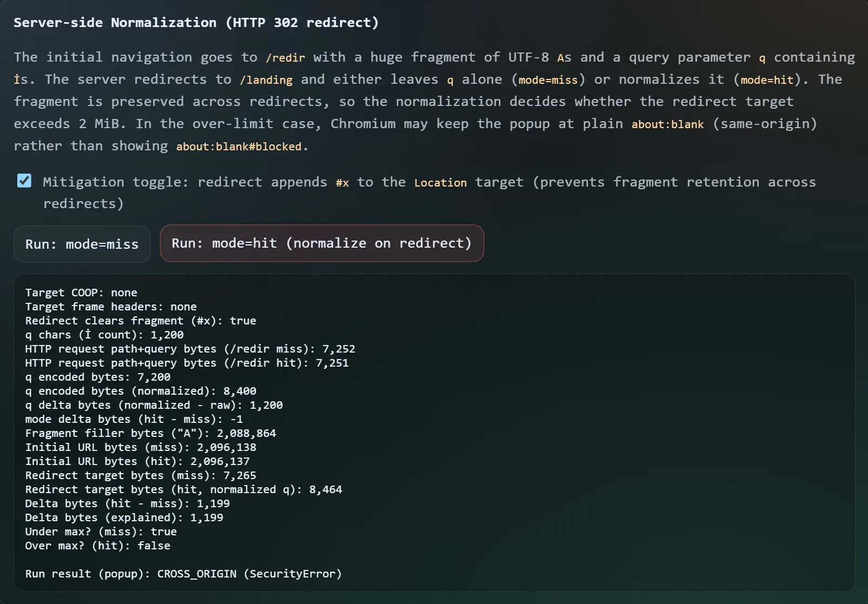Select the 'Server-side Normalization (HTTP 302 redirect)' heading
The image size is (868, 604).
coord(196,23)
